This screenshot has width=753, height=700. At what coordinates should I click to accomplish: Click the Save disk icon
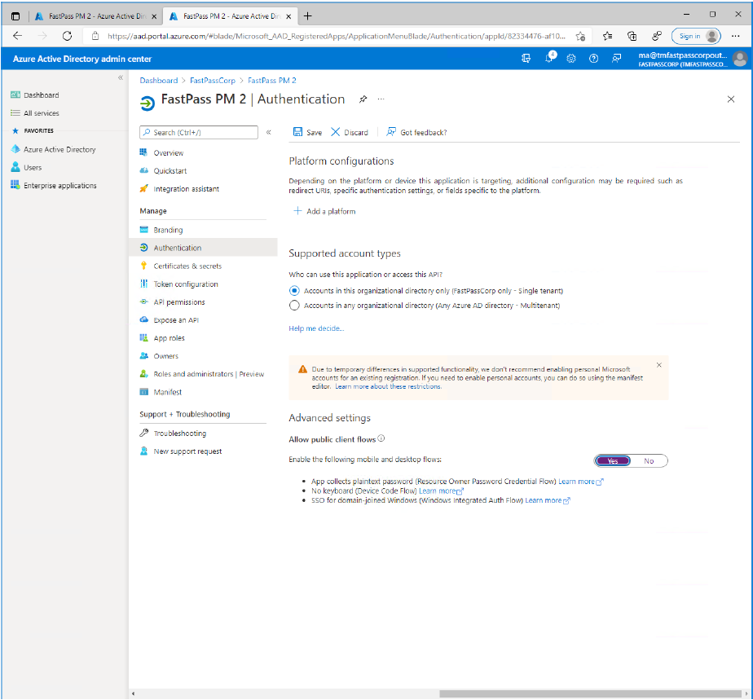[297, 132]
